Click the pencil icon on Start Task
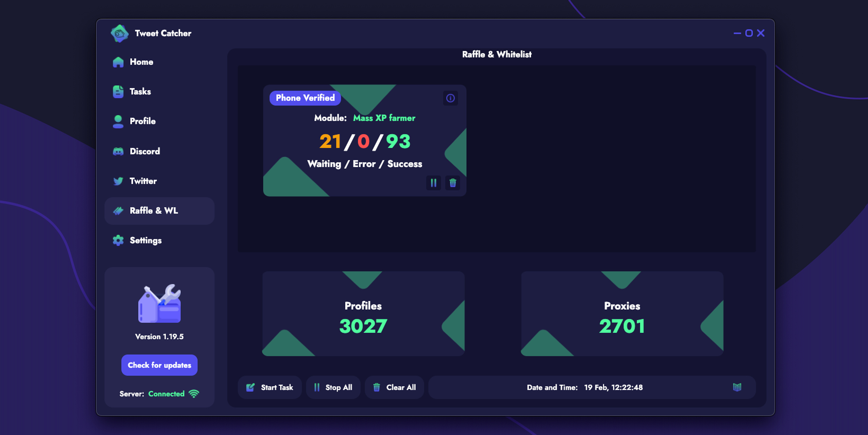 250,387
